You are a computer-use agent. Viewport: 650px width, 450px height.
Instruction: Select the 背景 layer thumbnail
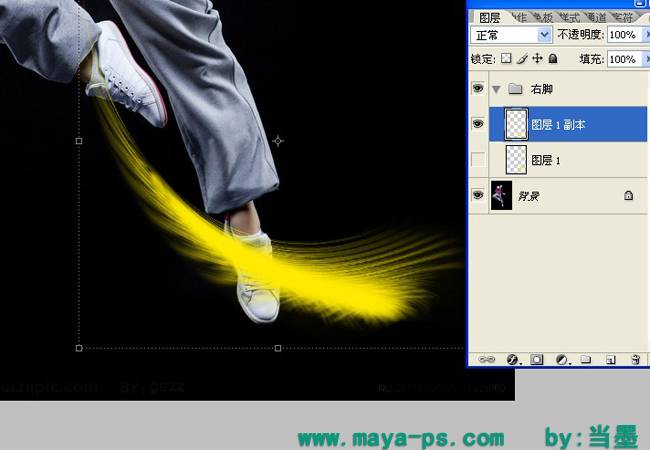pos(501,195)
